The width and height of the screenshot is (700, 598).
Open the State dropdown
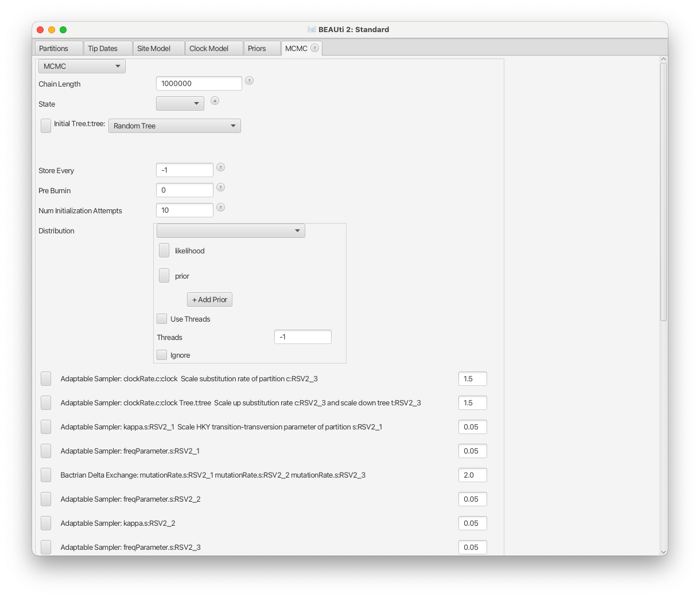point(180,104)
